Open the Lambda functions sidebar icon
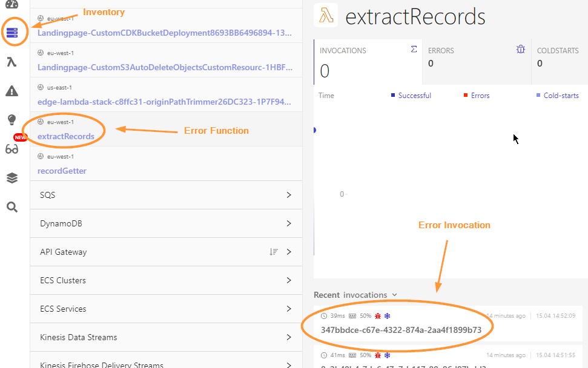The height and width of the screenshot is (368, 588). click(x=12, y=62)
